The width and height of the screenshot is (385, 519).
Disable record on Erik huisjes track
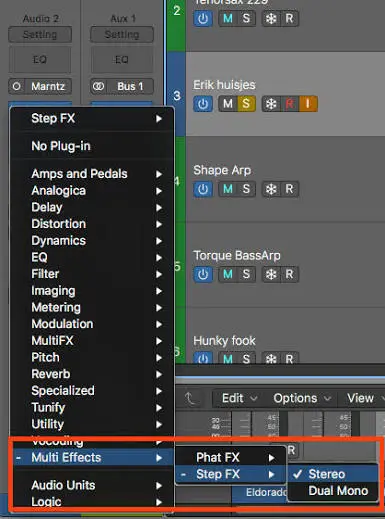click(x=289, y=104)
